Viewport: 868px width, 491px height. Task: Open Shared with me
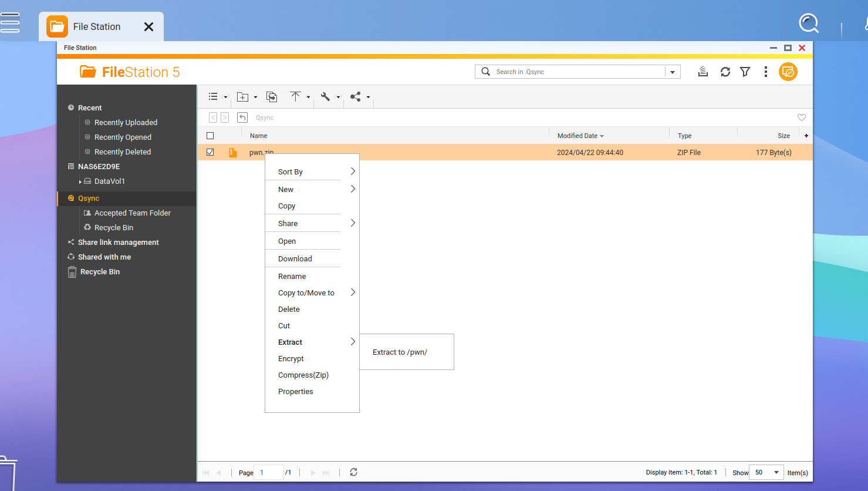pos(104,257)
